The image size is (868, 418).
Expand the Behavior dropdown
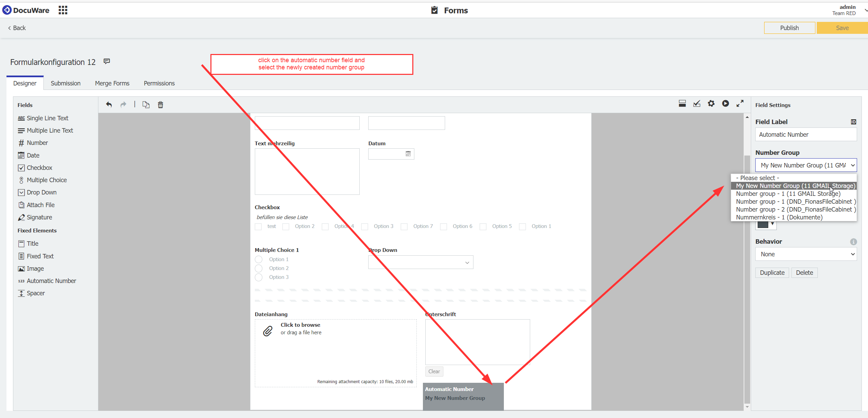point(806,254)
